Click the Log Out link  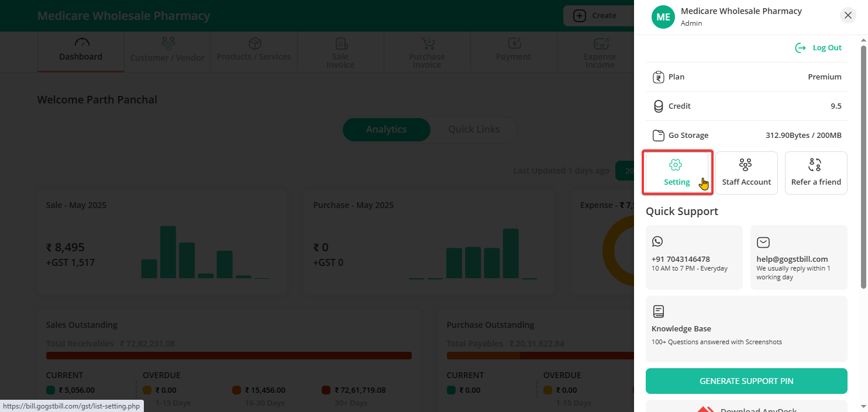click(818, 48)
